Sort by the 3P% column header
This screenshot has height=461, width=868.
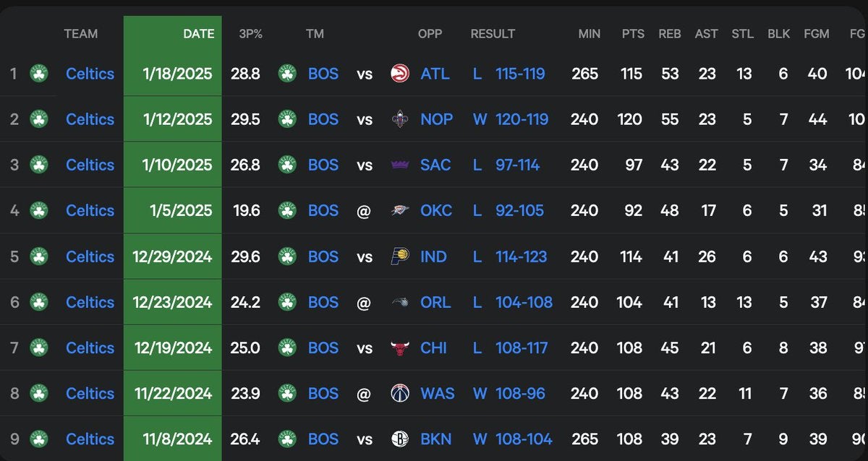pyautogui.click(x=250, y=34)
